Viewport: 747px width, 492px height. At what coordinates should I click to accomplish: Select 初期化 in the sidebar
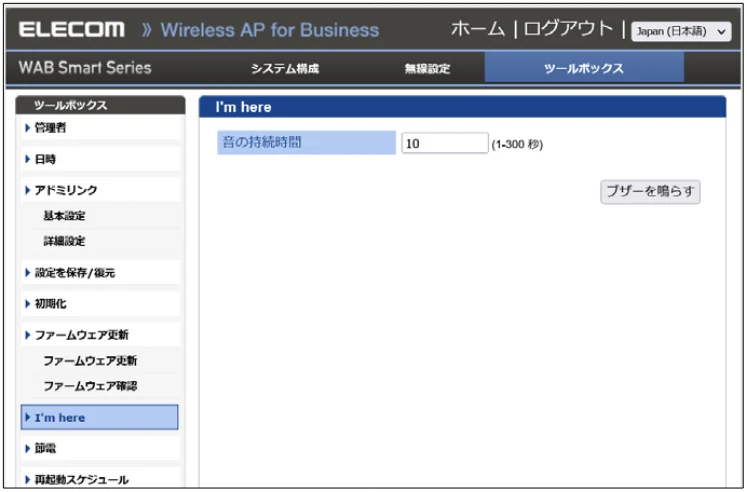[x=101, y=303]
